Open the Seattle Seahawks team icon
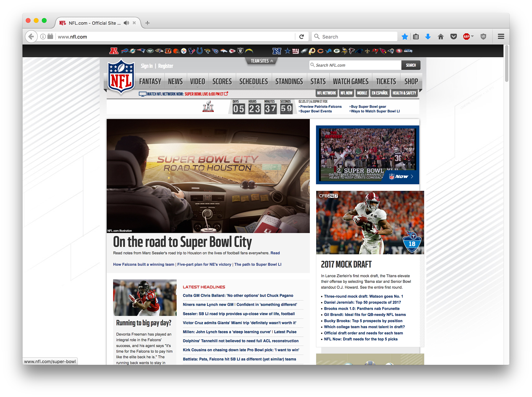Viewport: 532px width, 397px height. point(408,51)
